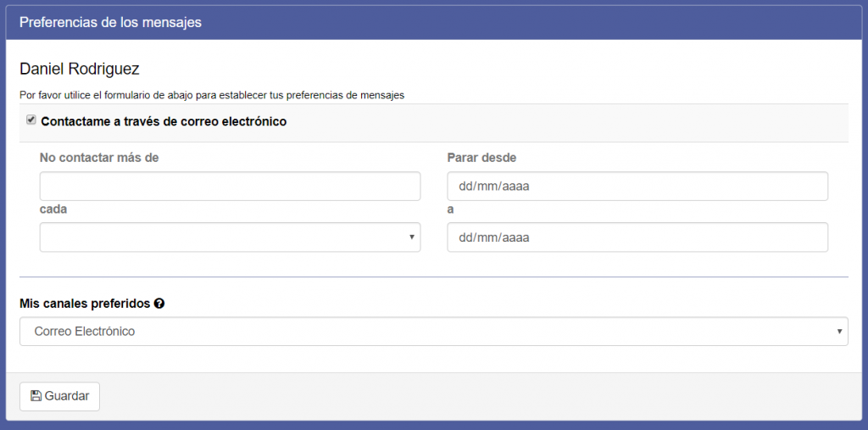
Task: Focus the 'No contactar más de' input
Action: 230,186
